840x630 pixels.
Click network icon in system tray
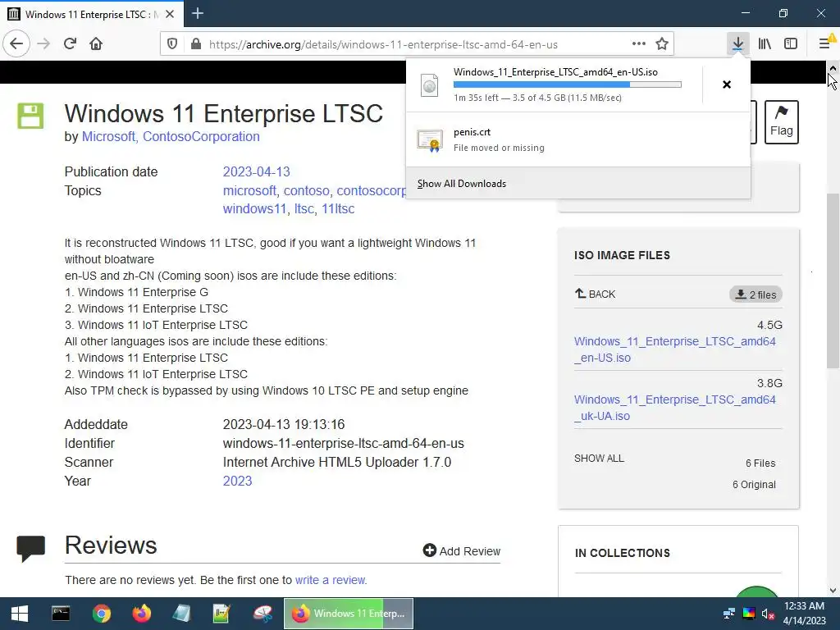tap(729, 614)
